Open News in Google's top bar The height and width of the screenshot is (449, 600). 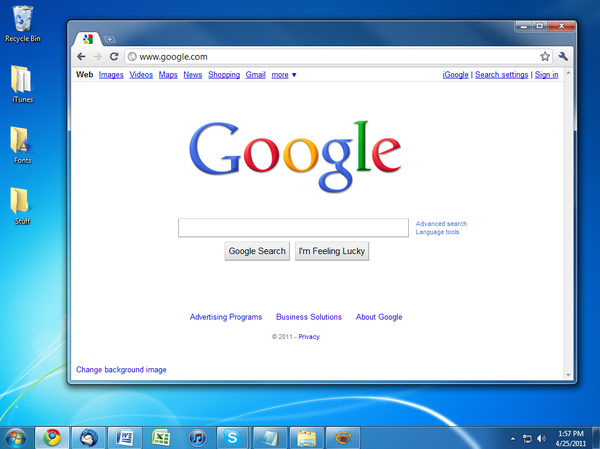coord(192,75)
